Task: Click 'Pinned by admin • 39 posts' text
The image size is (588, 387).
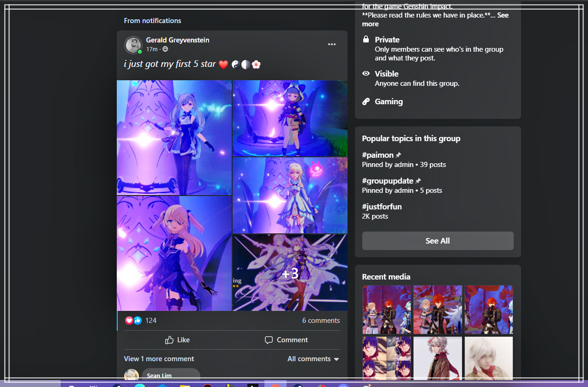Action: [404, 165]
